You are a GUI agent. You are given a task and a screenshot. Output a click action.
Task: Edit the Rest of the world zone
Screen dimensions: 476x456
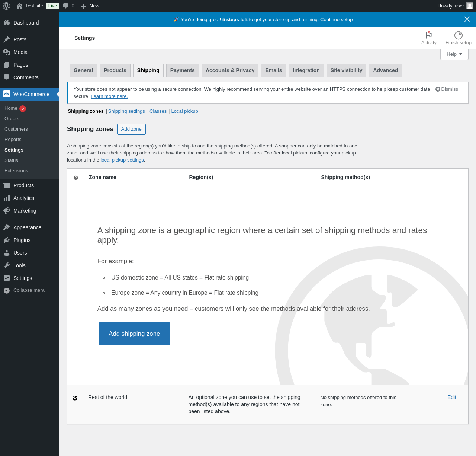[x=451, y=397]
